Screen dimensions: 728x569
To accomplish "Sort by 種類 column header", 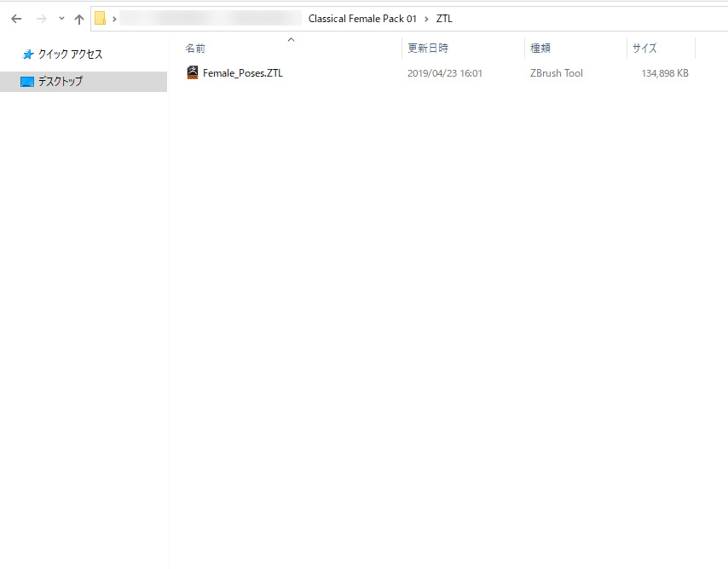I will (x=540, y=49).
